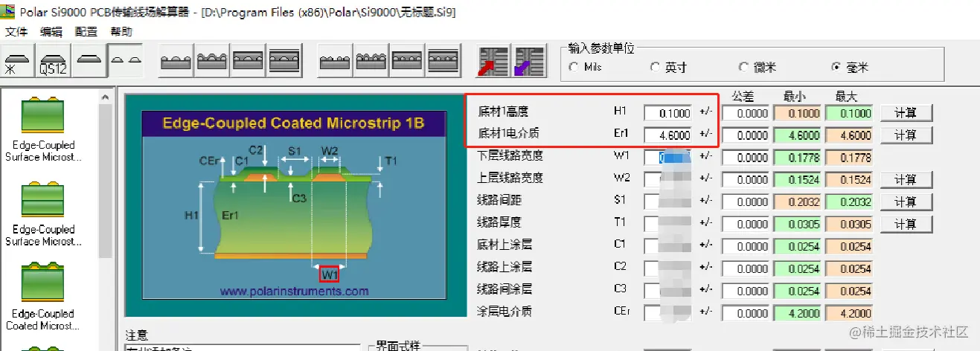
Task: Click label 涂层电介质
Action: coord(505,312)
